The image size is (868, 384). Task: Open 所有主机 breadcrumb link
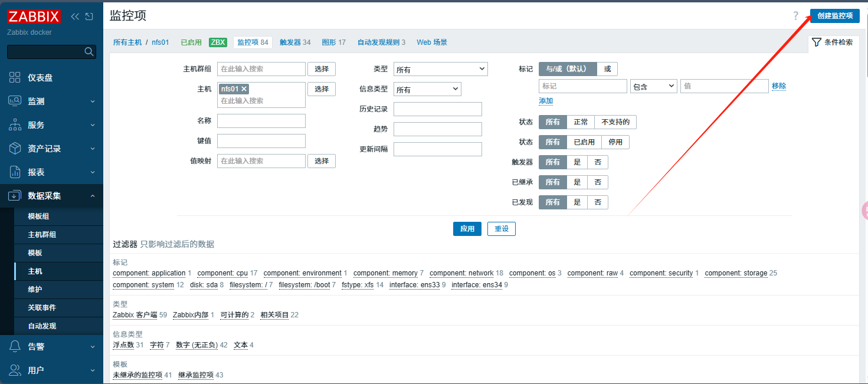[x=127, y=42]
